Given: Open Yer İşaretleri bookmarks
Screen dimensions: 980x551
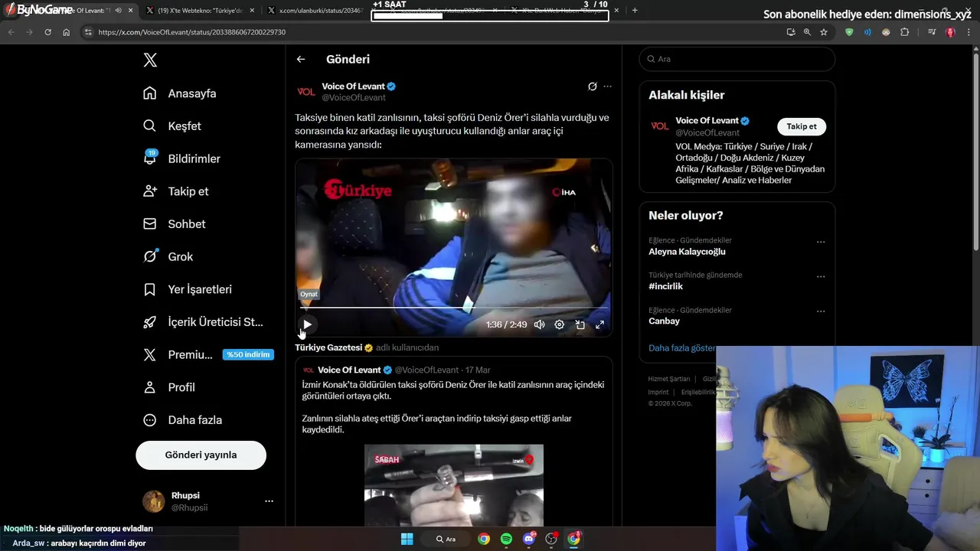Looking at the screenshot, I should 188,289.
